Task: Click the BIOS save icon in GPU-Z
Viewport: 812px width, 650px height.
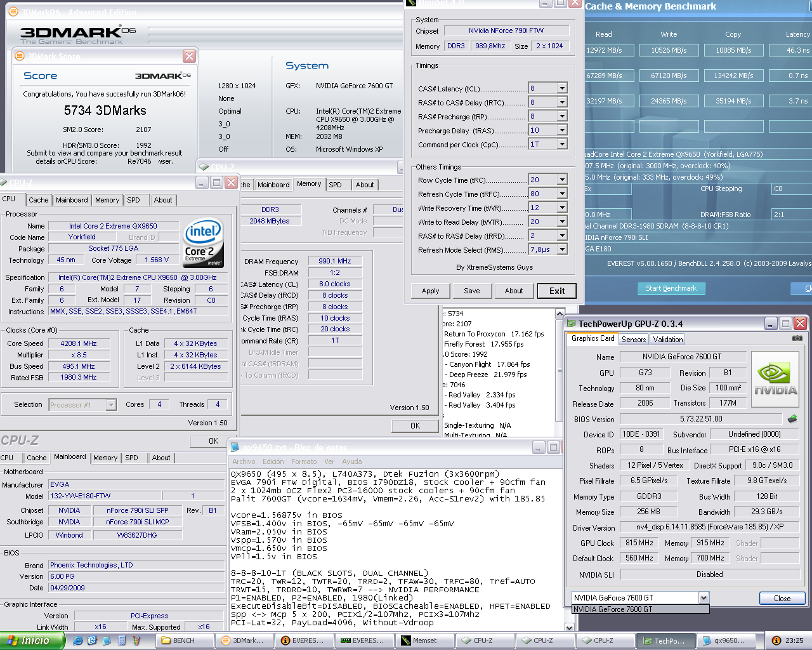Action: point(792,419)
